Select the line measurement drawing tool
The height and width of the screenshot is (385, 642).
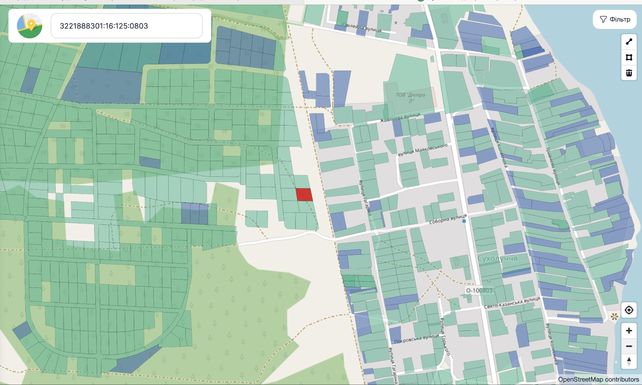629,42
